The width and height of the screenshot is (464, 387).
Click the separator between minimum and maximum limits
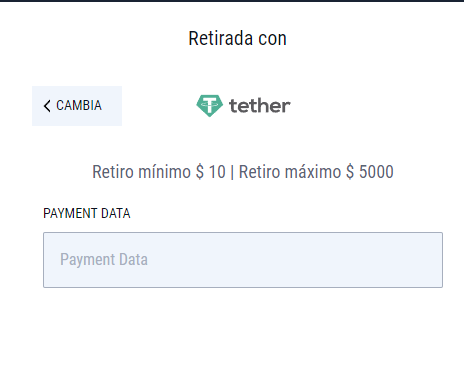pyautogui.click(x=232, y=172)
